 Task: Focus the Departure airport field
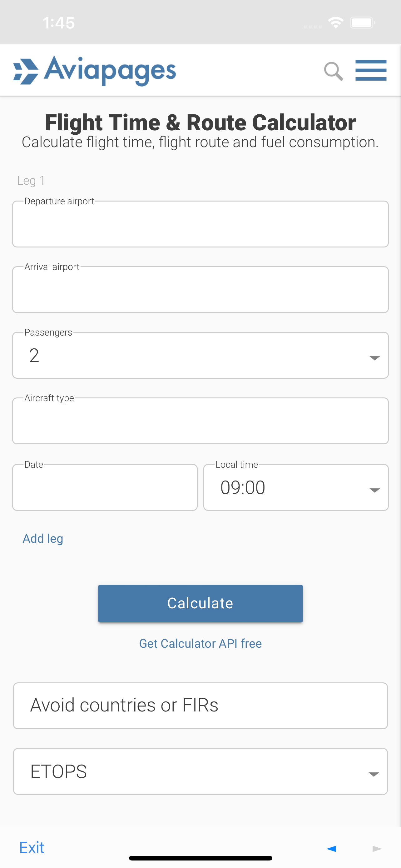(200, 224)
